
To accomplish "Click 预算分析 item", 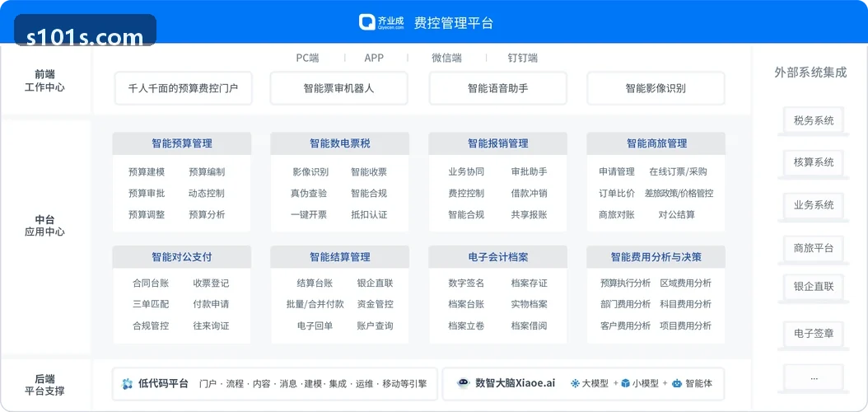I will pos(207,214).
